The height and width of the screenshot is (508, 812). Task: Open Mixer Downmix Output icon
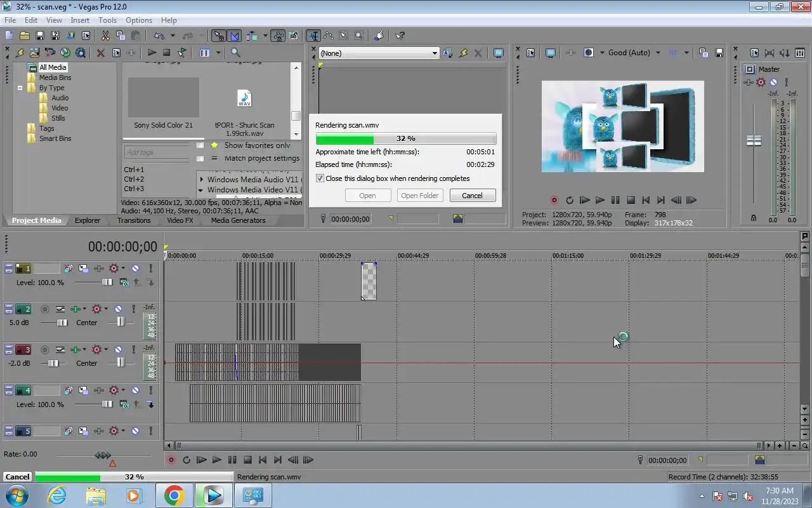769,53
